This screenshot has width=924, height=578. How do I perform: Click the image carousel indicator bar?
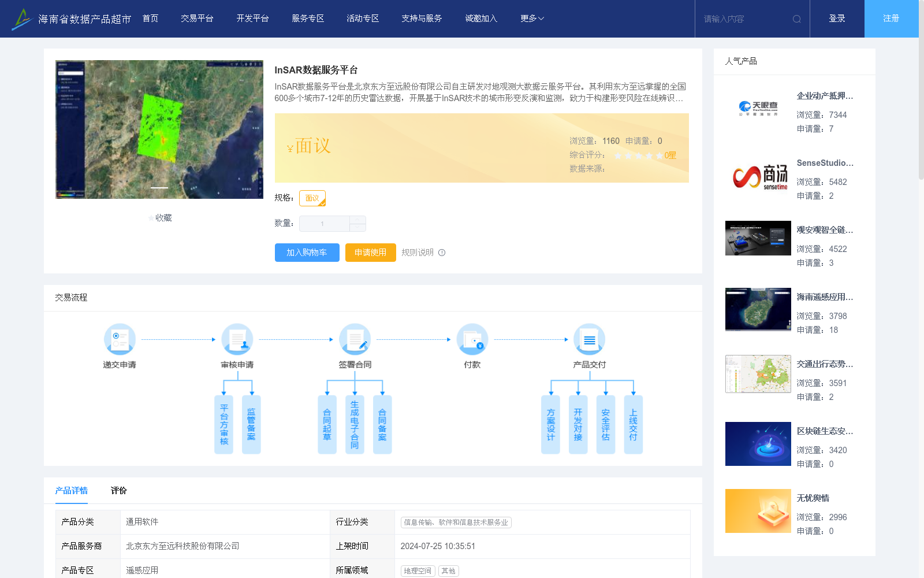[159, 188]
